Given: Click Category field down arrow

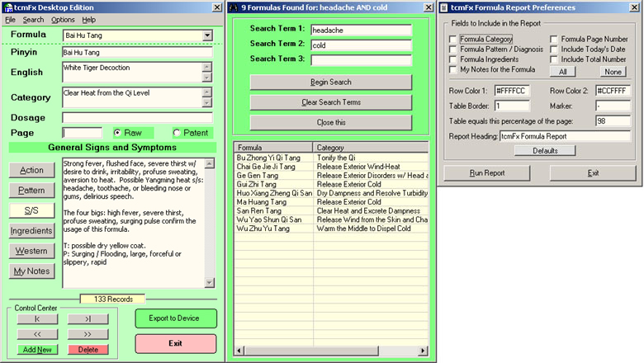Looking at the screenshot, I should point(207,102).
